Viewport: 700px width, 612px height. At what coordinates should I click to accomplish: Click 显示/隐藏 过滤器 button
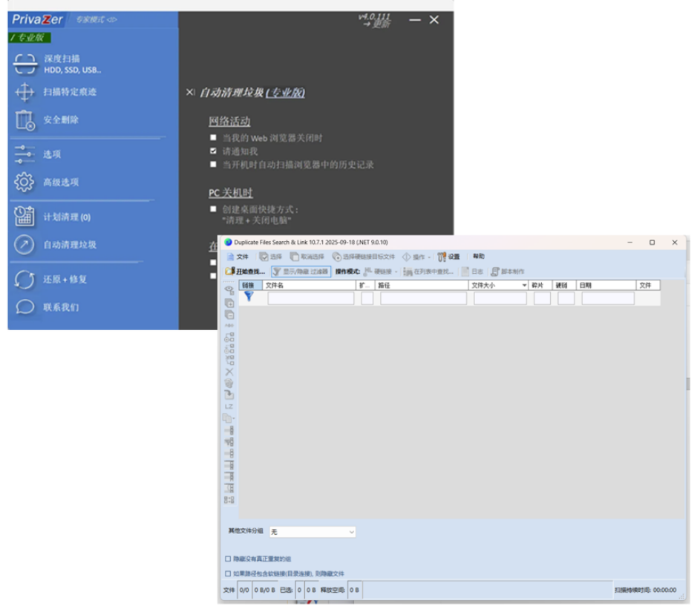tap(301, 272)
